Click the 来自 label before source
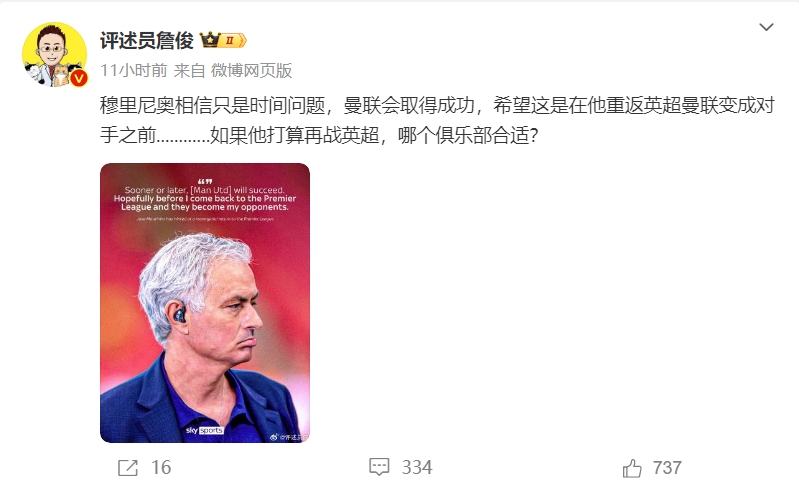This screenshot has width=799, height=490. (189, 70)
